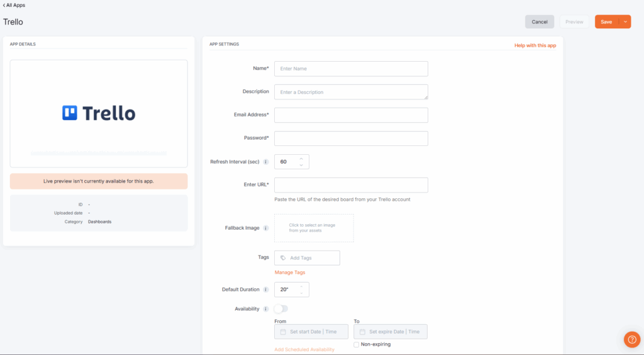Increase the Refresh Interval value
The height and width of the screenshot is (355, 644).
point(301,159)
